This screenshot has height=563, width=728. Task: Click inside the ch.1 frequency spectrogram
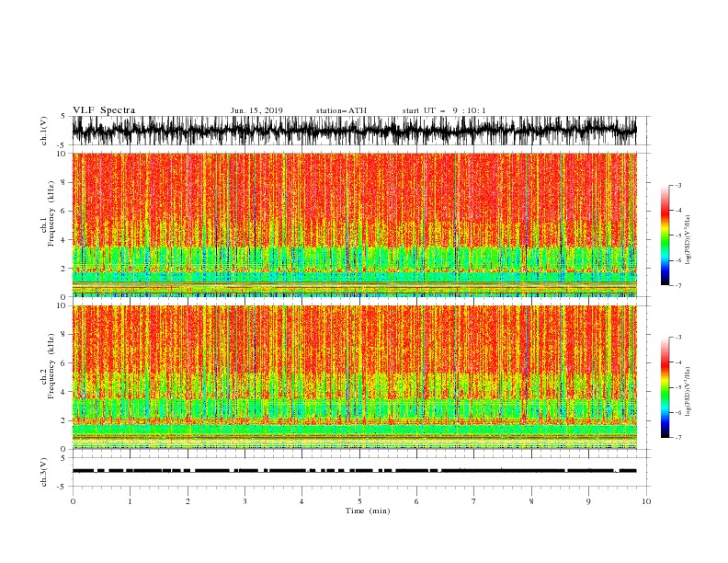pos(354,224)
